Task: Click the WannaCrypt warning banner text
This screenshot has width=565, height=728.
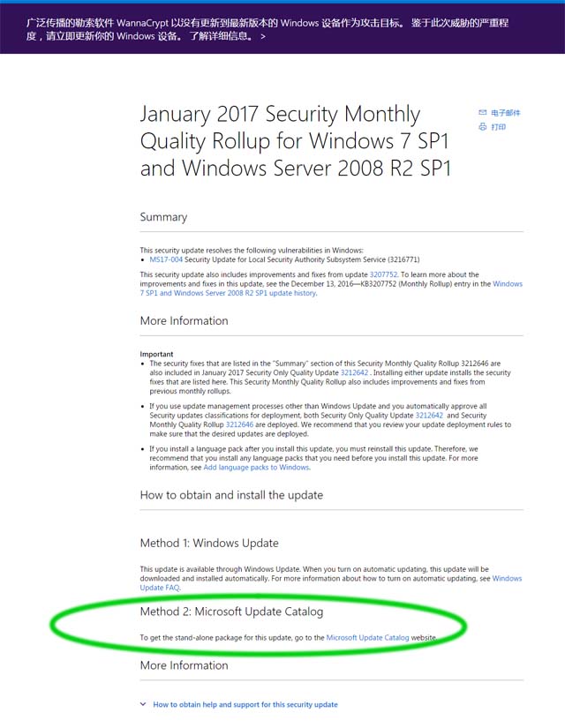Action: coord(267,29)
